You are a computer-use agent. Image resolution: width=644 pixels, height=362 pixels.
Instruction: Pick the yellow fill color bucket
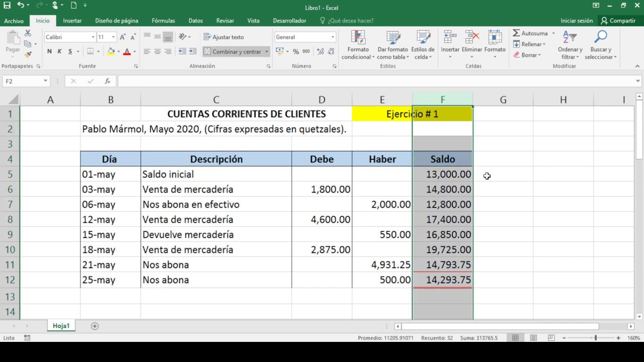coord(111,51)
